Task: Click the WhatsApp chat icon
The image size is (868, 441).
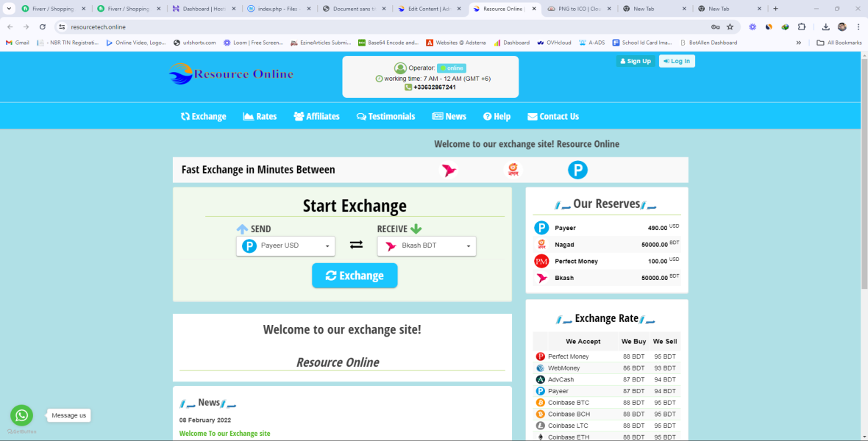Action: (x=21, y=415)
